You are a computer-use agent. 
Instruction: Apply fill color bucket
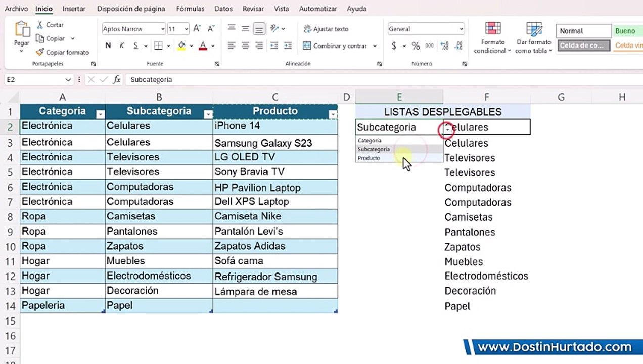(x=181, y=45)
